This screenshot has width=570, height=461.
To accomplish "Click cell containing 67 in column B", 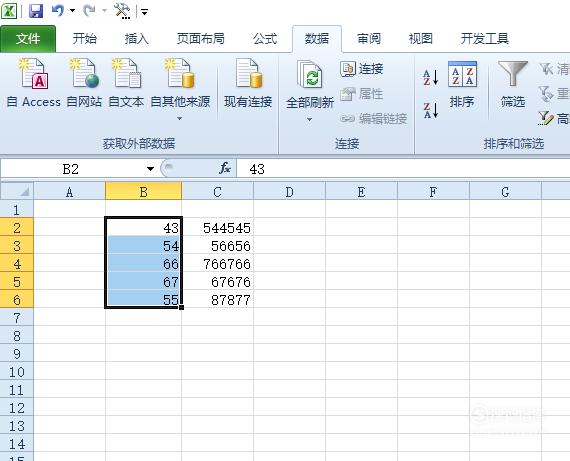I will (144, 281).
